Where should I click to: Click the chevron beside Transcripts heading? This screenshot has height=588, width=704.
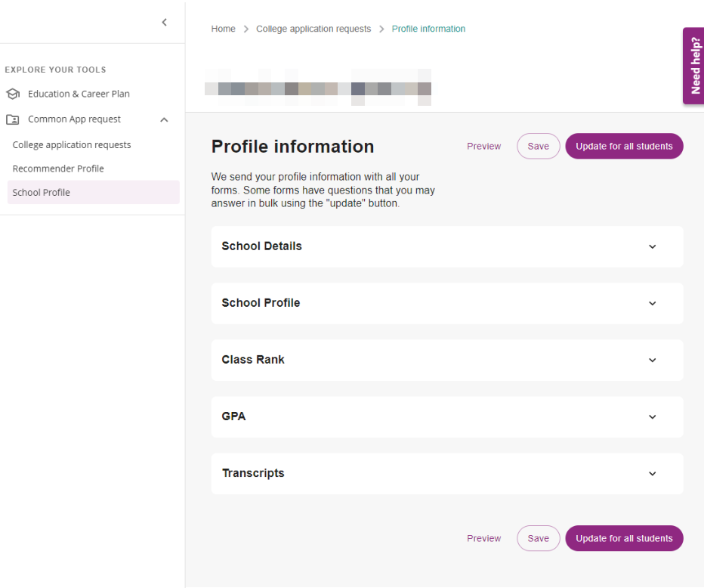[652, 473]
